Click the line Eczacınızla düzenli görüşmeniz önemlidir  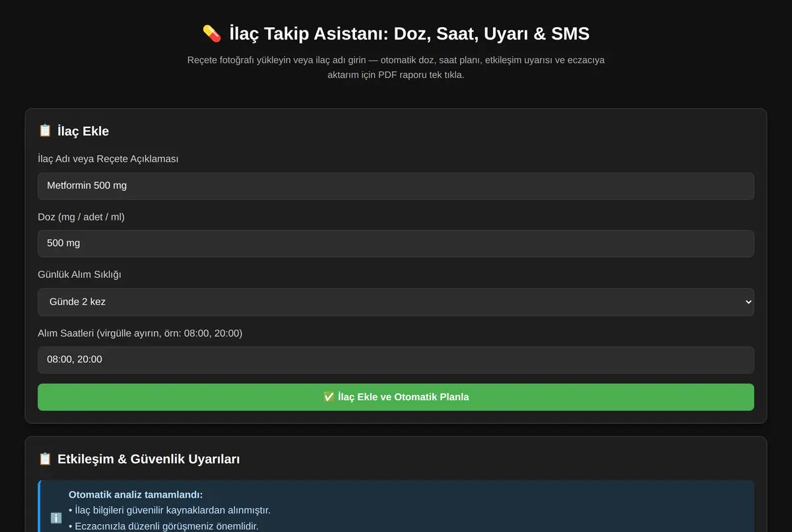click(x=164, y=527)
